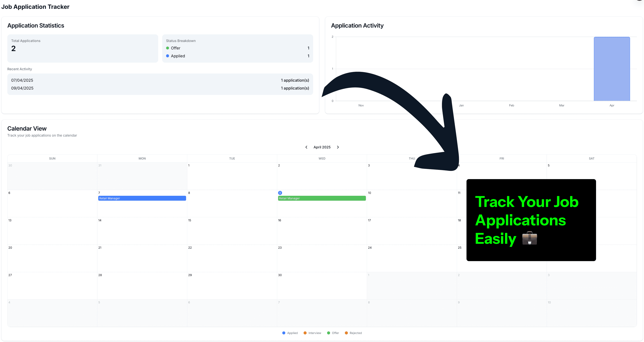This screenshot has height=342, width=644.
Task: Open green Retail Manager event on April 9
Action: pyautogui.click(x=322, y=198)
